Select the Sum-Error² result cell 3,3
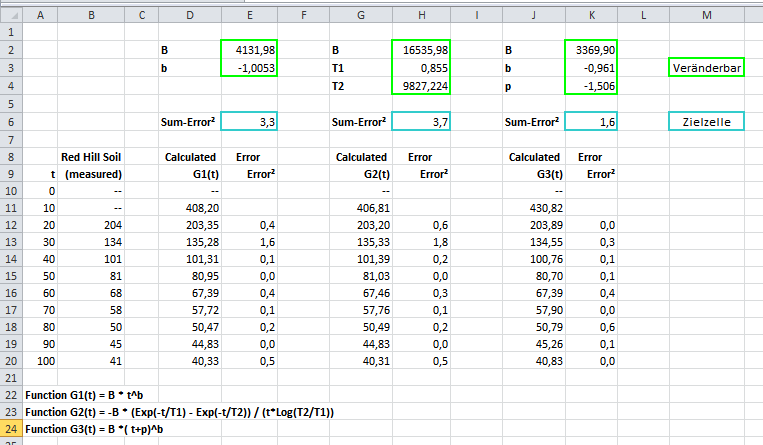 pyautogui.click(x=247, y=121)
